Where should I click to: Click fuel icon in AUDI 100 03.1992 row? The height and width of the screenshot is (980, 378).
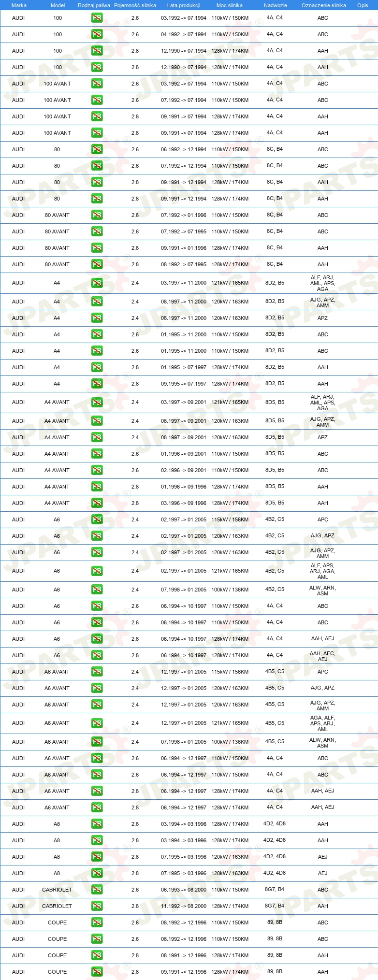click(97, 18)
